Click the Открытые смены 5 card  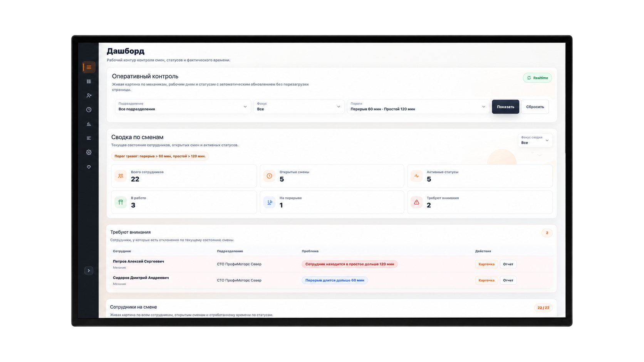point(332,176)
